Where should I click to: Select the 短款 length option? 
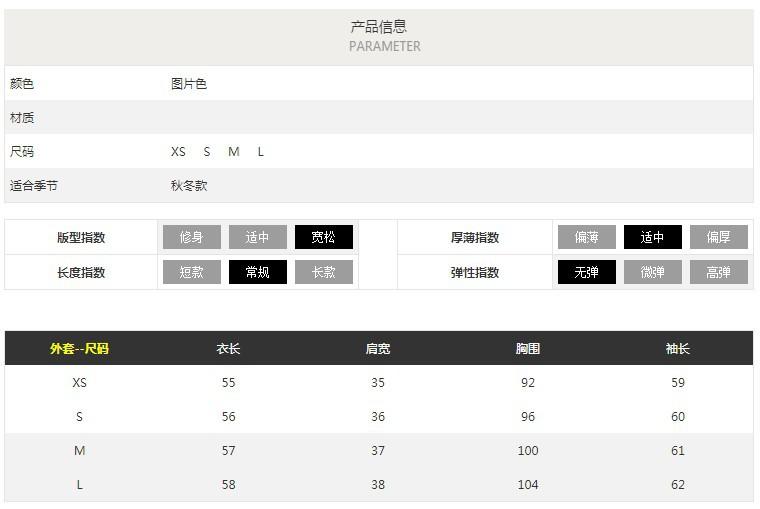point(191,272)
